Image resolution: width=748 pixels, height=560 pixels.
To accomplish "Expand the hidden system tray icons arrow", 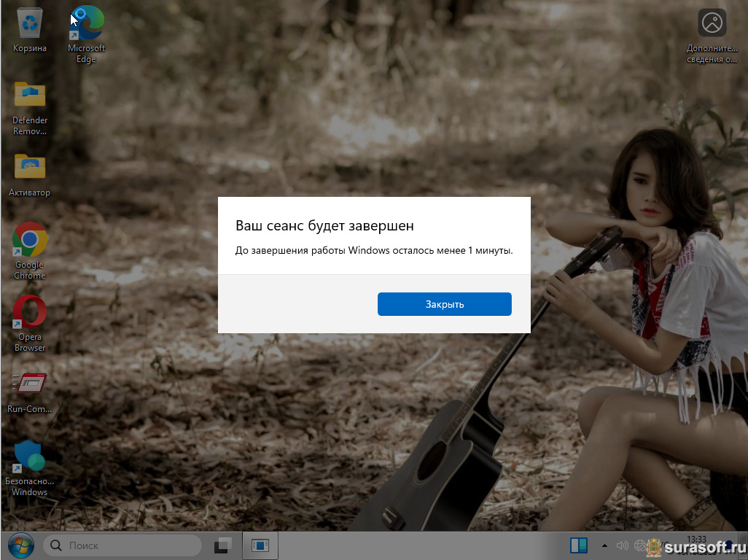I will [604, 545].
